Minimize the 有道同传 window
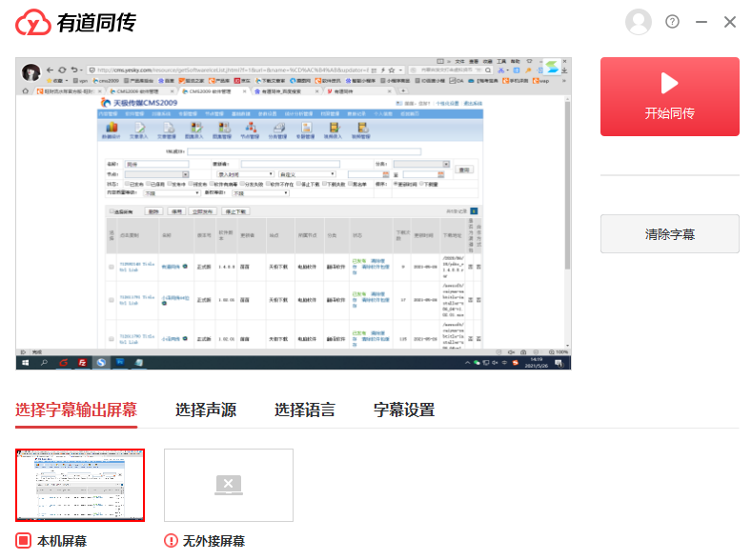This screenshot has height=560, width=752. (x=701, y=22)
